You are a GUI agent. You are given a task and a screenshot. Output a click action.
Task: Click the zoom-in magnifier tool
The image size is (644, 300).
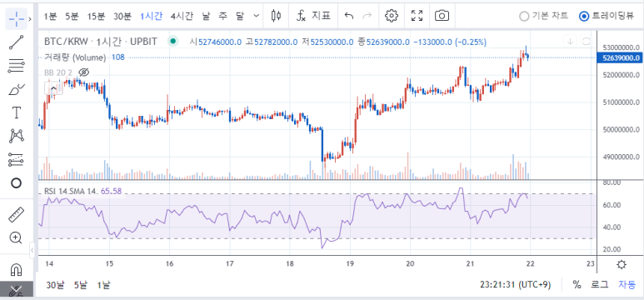tap(16, 238)
